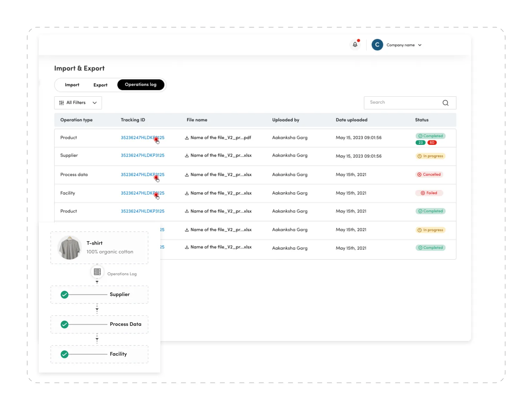Open tracking ID link in second Product row
The width and height of the screenshot is (532, 410).
[142, 211]
